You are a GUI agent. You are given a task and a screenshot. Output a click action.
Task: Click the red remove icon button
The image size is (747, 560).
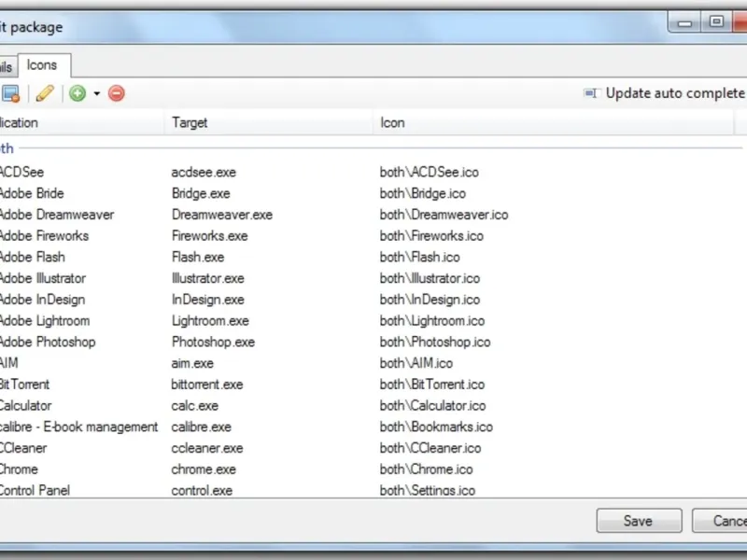coord(116,93)
